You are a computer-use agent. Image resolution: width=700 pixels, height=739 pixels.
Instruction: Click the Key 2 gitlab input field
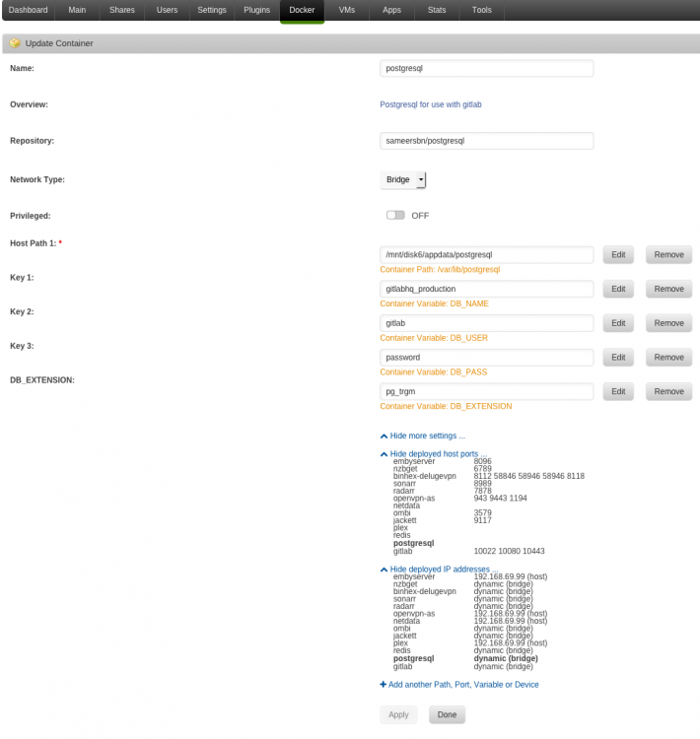(487, 323)
